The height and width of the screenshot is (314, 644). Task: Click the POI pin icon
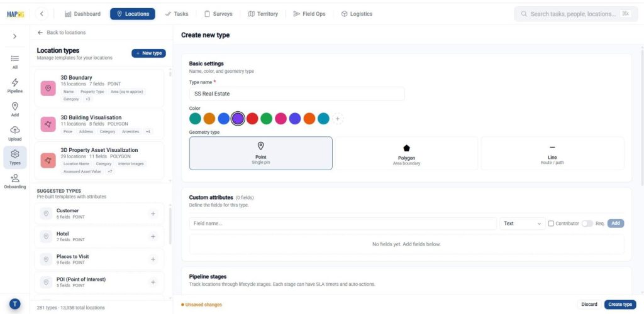point(46,282)
